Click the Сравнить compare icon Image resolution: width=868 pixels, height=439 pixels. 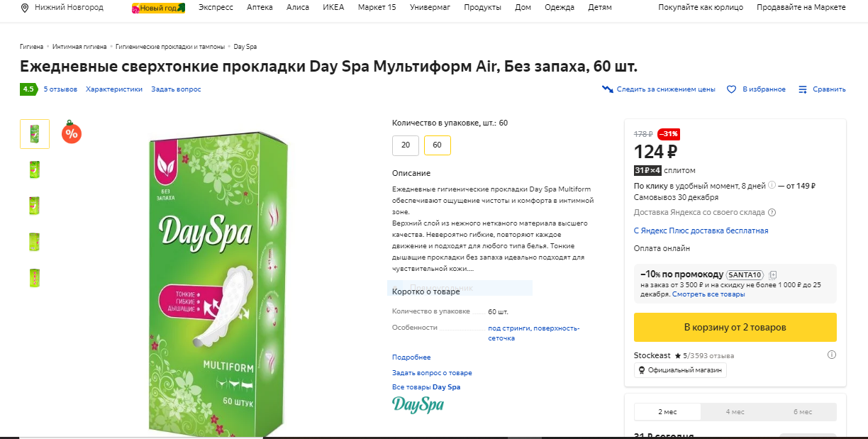point(802,89)
